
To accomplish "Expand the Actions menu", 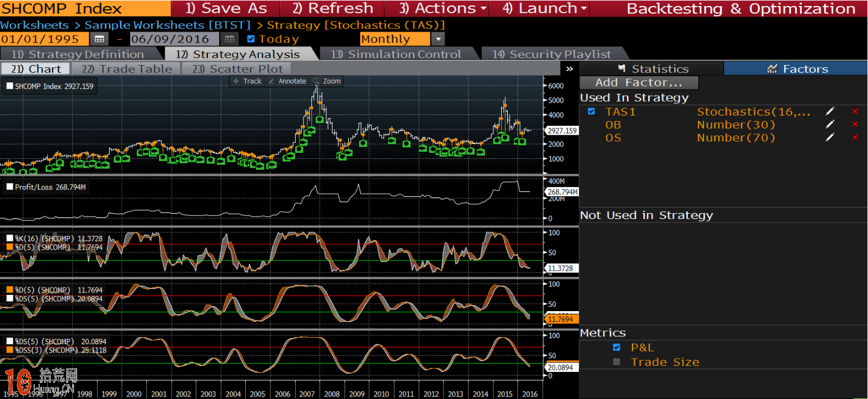I will coord(443,8).
